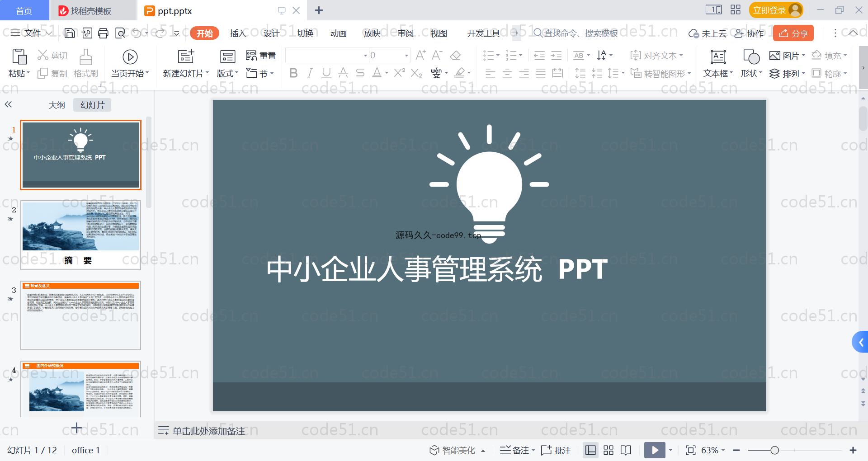868x461 pixels.
Task: Click the Clear Formatting eraser icon
Action: 455,55
